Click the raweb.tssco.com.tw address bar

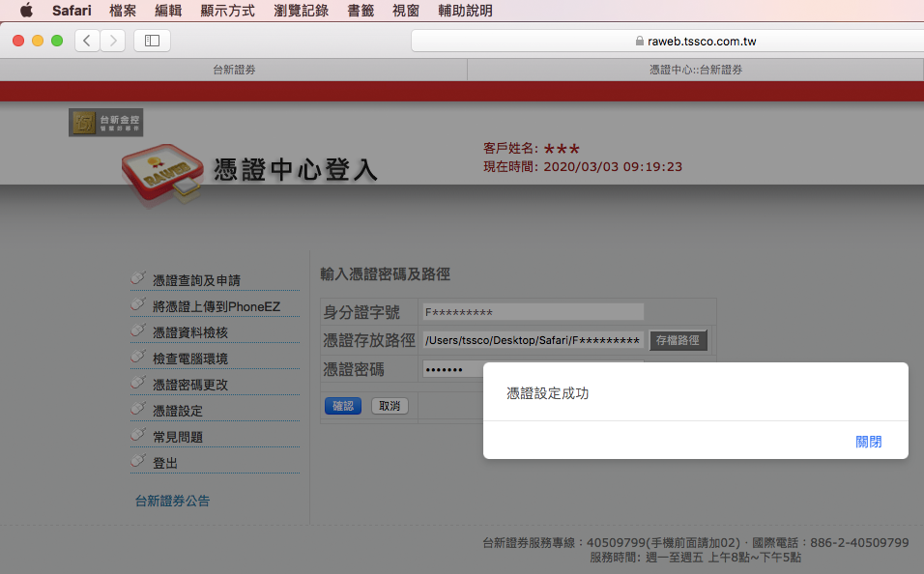[668, 42]
